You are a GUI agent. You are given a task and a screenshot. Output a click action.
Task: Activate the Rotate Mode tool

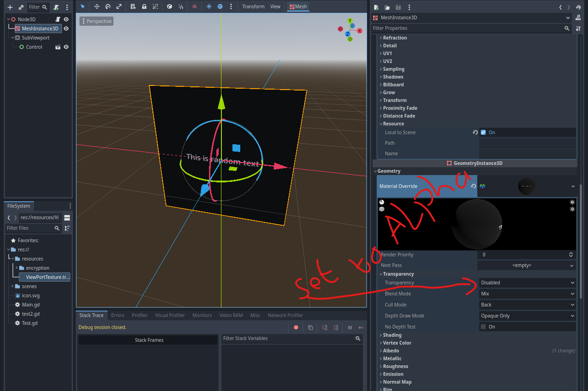(108, 6)
